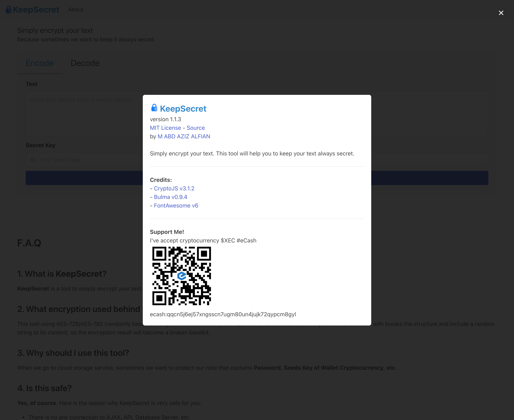This screenshot has height=420, width=514.
Task: Click the ecash wallet address text
Action: (x=223, y=314)
